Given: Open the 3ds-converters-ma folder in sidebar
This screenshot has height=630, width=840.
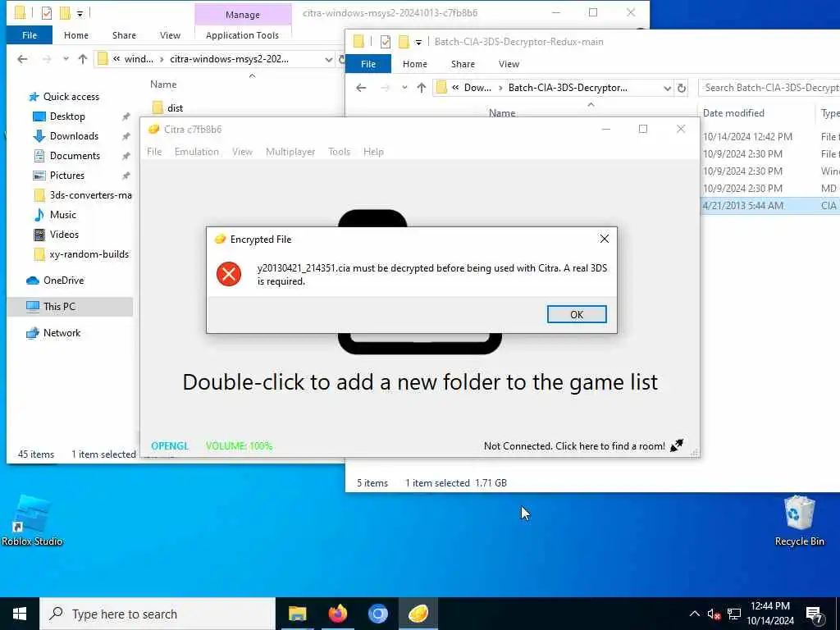Looking at the screenshot, I should pyautogui.click(x=90, y=195).
